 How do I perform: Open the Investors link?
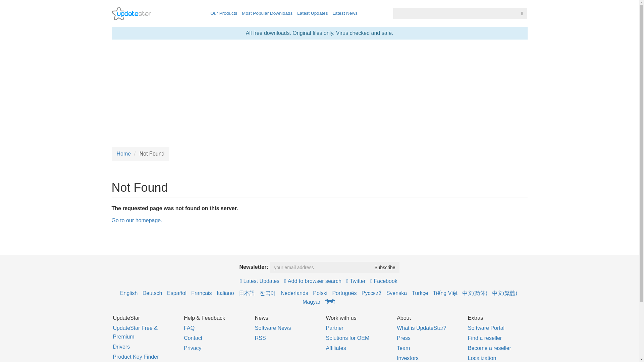pyautogui.click(x=408, y=358)
